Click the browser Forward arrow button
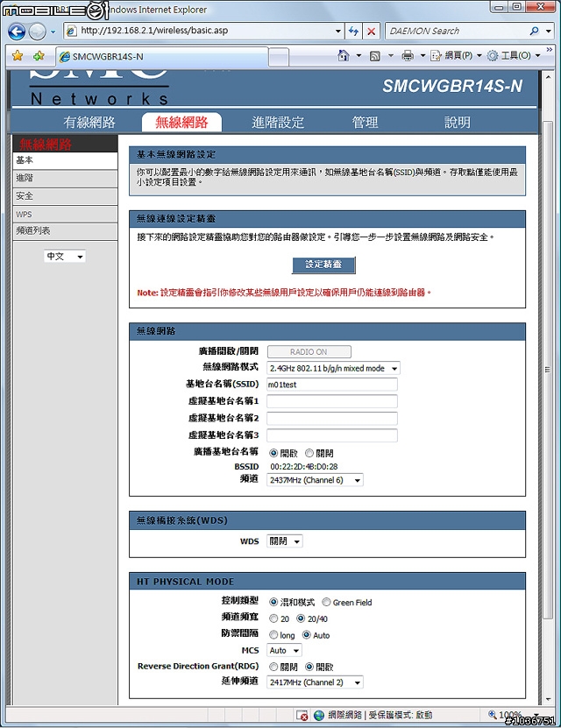The height and width of the screenshot is (728, 561). pos(37,32)
